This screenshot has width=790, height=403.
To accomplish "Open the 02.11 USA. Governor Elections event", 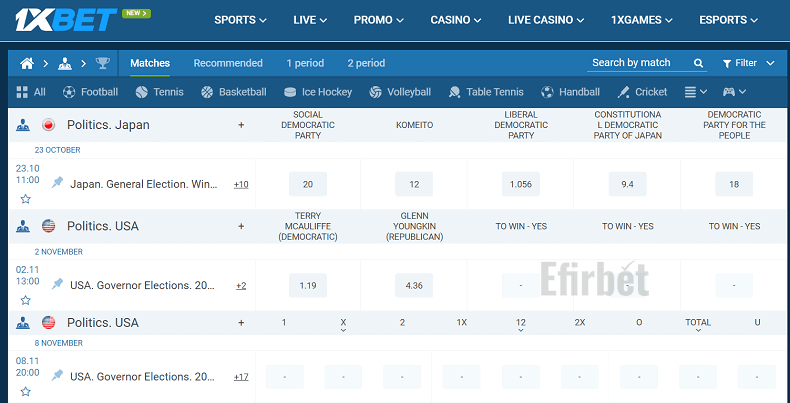I will click(x=143, y=286).
